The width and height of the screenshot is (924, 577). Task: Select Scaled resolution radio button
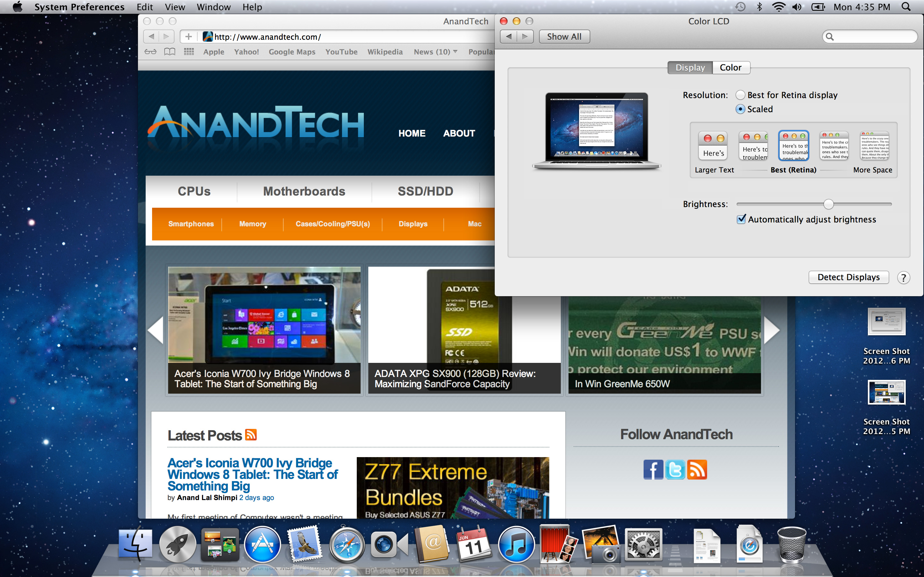[740, 108]
